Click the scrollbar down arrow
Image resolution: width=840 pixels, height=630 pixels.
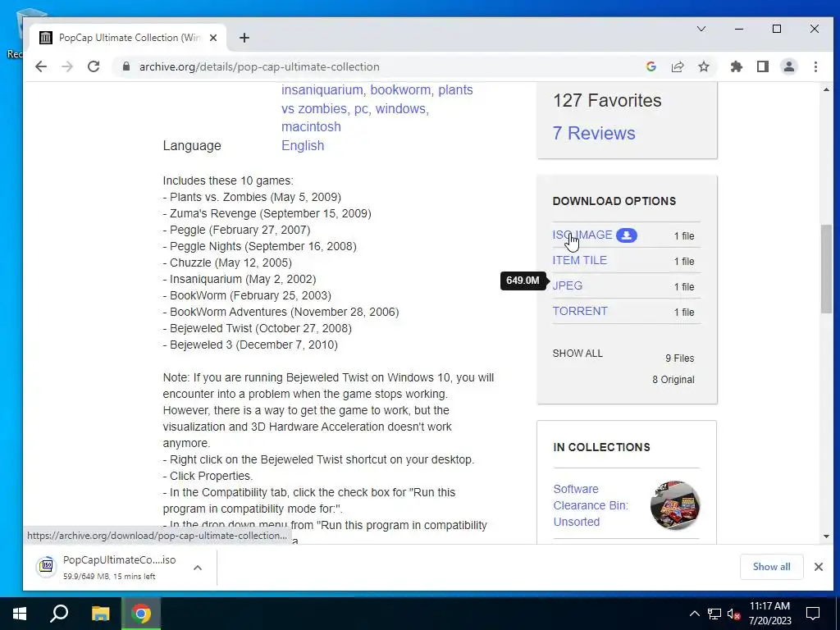(x=826, y=536)
